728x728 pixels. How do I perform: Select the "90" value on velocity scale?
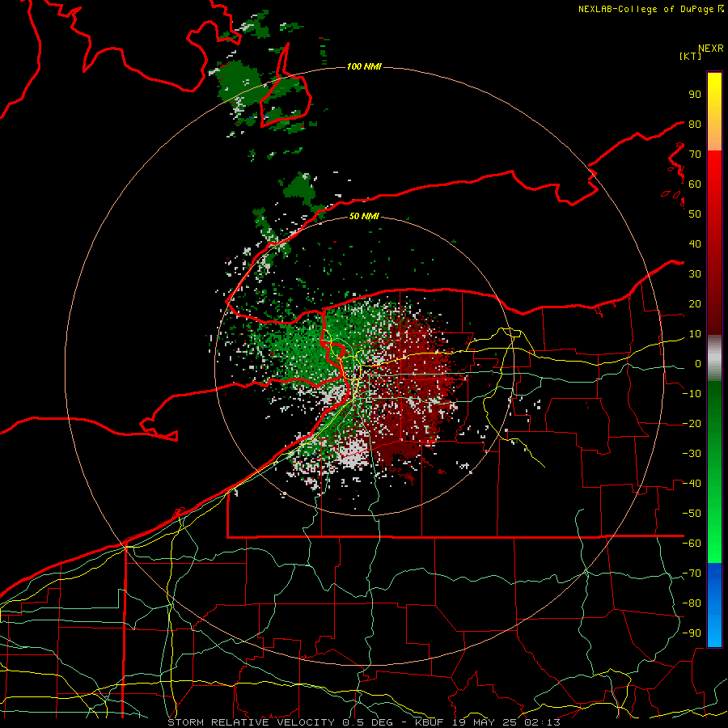695,95
